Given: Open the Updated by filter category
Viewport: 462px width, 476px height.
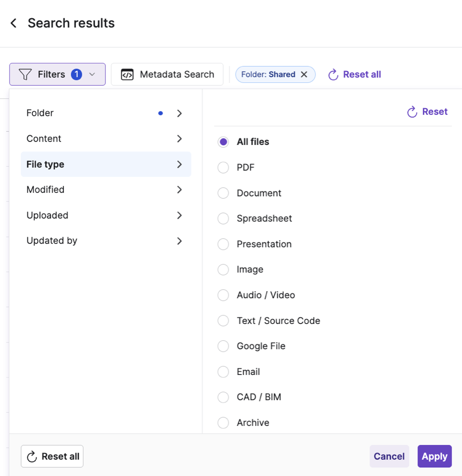Looking at the screenshot, I should [106, 241].
